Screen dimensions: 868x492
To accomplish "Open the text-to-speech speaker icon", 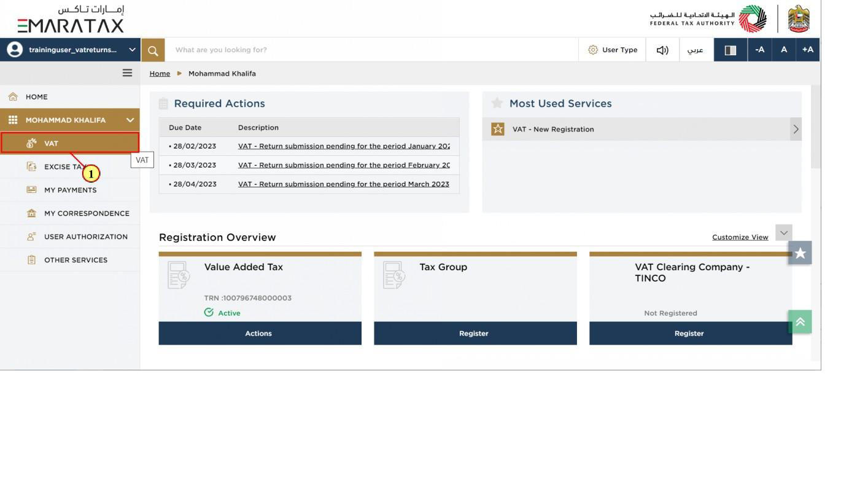I will pyautogui.click(x=662, y=50).
